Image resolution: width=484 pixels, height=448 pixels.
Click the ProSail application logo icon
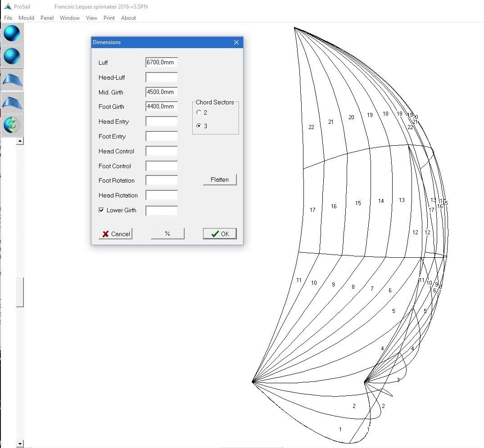click(x=8, y=7)
